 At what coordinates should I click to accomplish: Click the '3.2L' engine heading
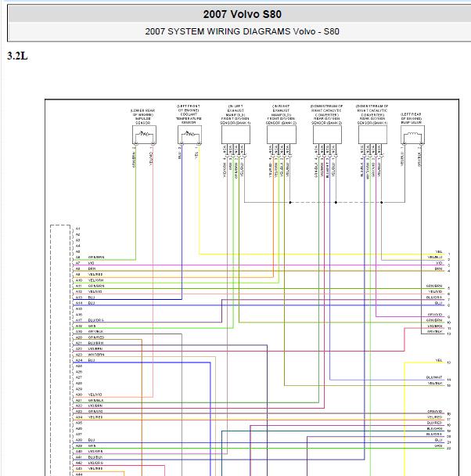[x=17, y=56]
